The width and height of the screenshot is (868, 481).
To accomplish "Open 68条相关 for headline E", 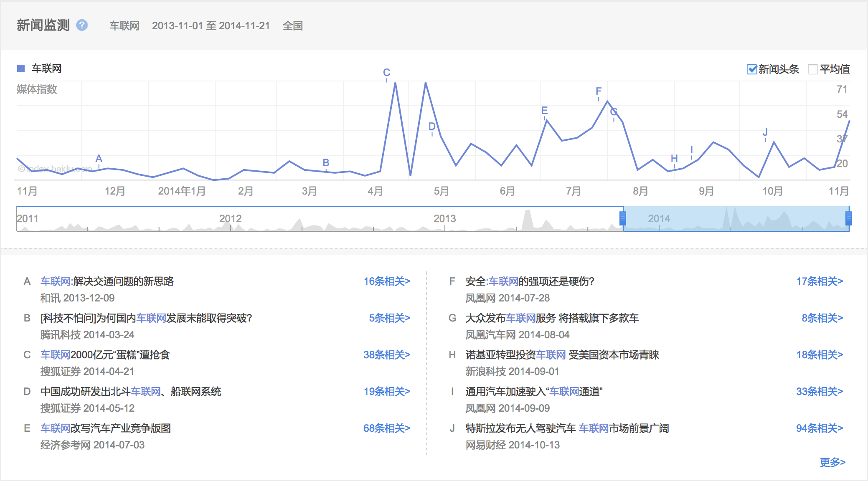I will 386,428.
